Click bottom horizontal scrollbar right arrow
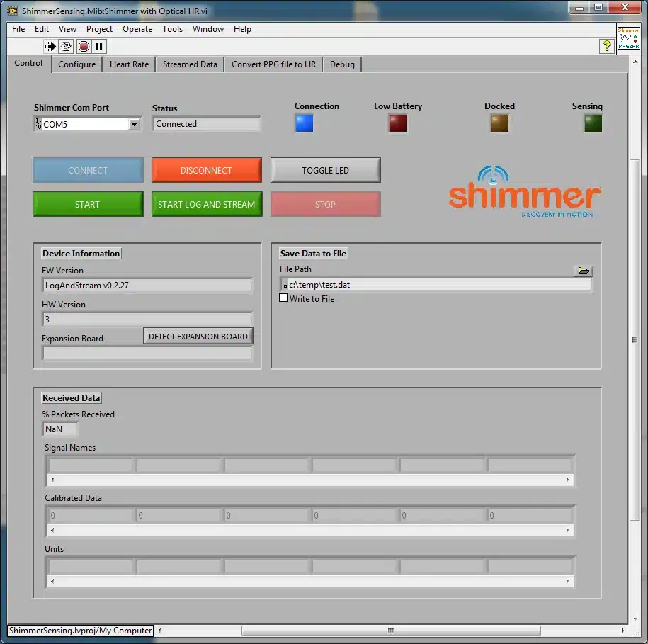The width and height of the screenshot is (648, 644). click(623, 631)
